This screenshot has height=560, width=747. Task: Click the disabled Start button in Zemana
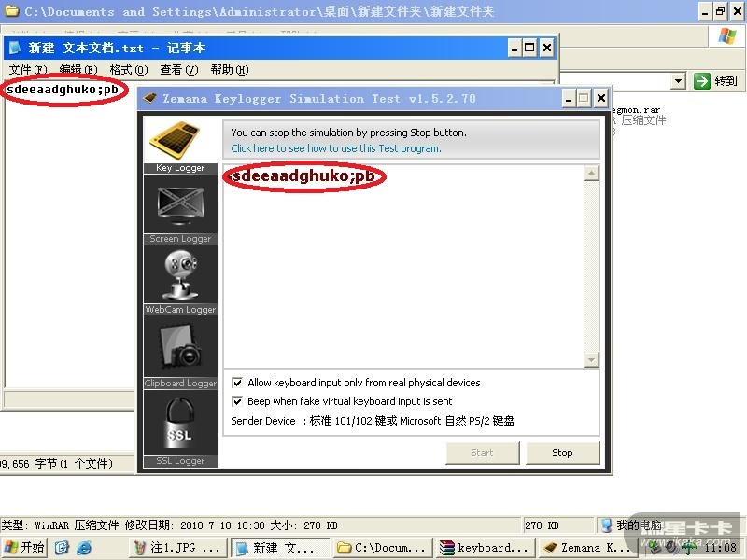coord(482,453)
